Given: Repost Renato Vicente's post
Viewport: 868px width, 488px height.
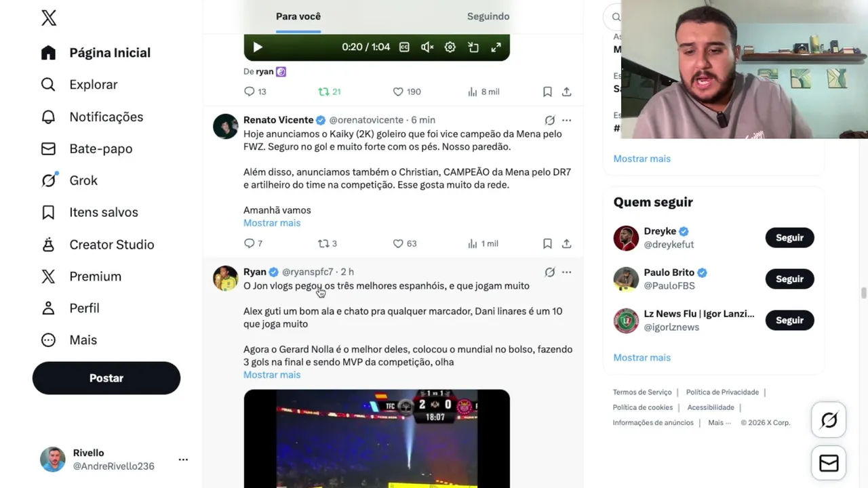Looking at the screenshot, I should pyautogui.click(x=328, y=243).
